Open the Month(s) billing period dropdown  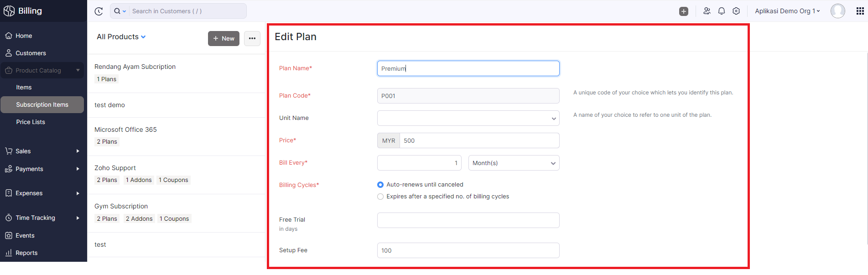514,163
